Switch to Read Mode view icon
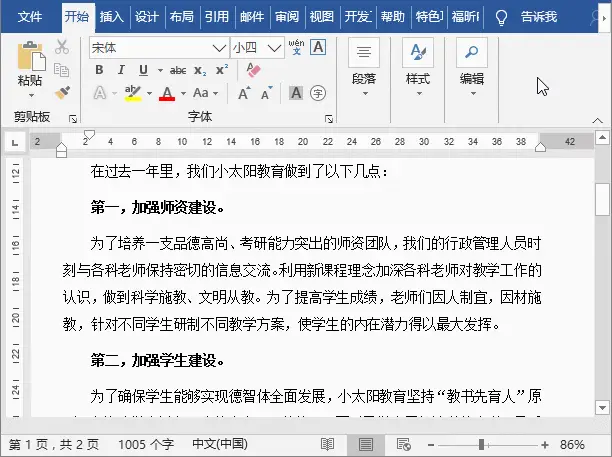Image resolution: width=612 pixels, height=457 pixels. (x=327, y=445)
